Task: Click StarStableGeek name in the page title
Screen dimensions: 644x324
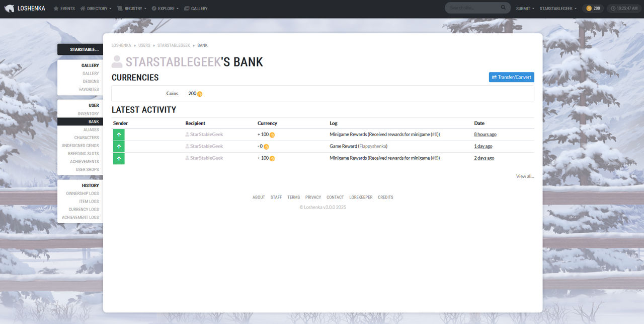Action: point(173,61)
